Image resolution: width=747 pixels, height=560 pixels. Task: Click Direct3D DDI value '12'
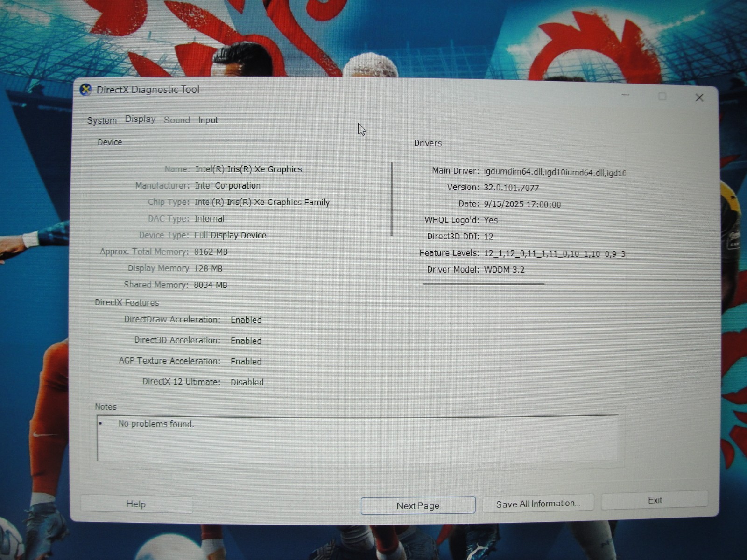pyautogui.click(x=489, y=237)
